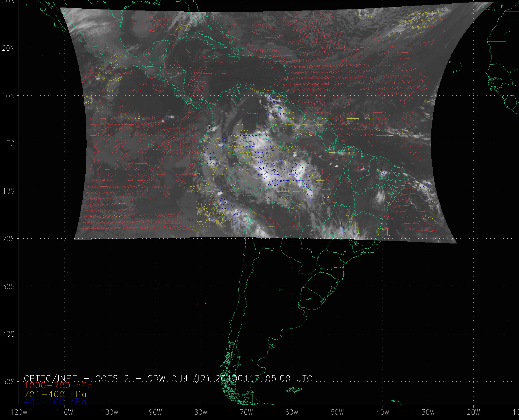This screenshot has height=420, width=519.
Task: Click the 10S latitude axis label
Action: tap(8, 191)
